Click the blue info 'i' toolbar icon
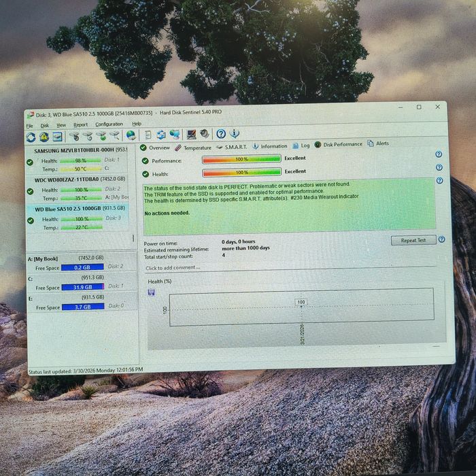476x476 pixels. click(235, 133)
